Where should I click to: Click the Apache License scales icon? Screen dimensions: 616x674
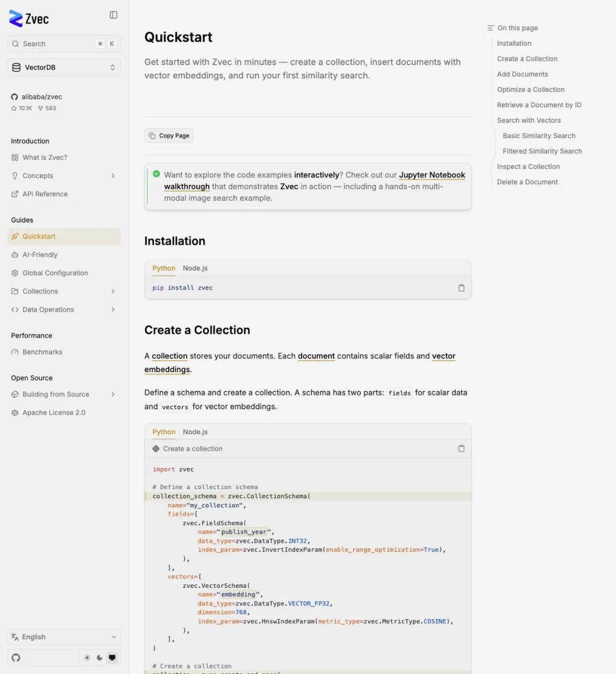tap(15, 413)
